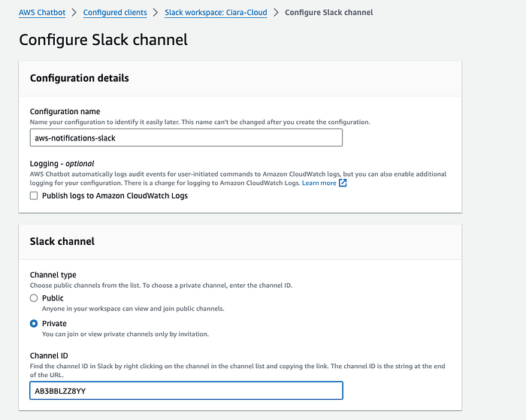The height and width of the screenshot is (420, 526).
Task: Click the chevron separator after AWS Chatbot
Action: click(x=74, y=13)
